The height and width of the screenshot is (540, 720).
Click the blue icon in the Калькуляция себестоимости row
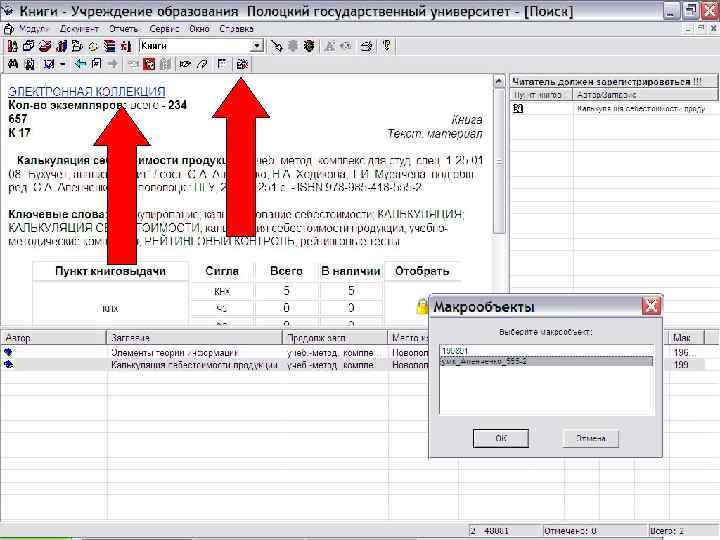point(9,365)
